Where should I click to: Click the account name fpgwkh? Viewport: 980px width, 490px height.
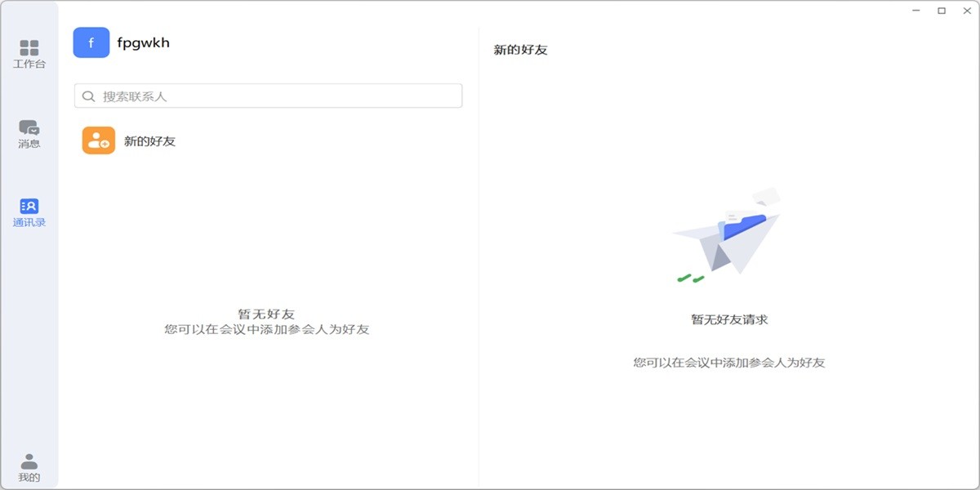point(142,42)
